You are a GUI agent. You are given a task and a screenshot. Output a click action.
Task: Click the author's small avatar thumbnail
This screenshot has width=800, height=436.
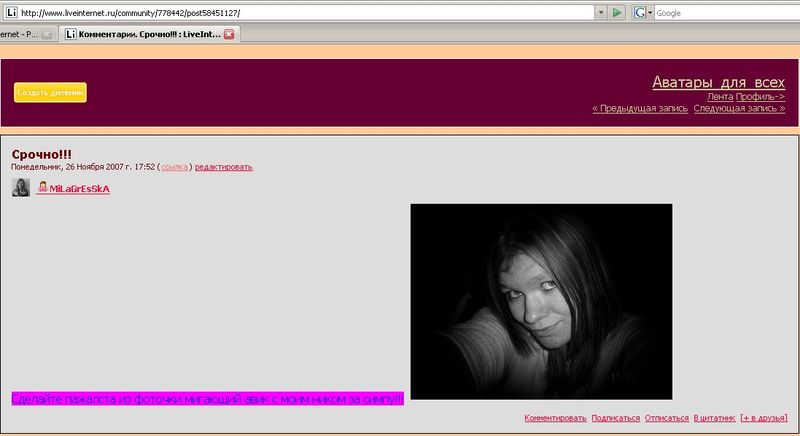coord(20,188)
